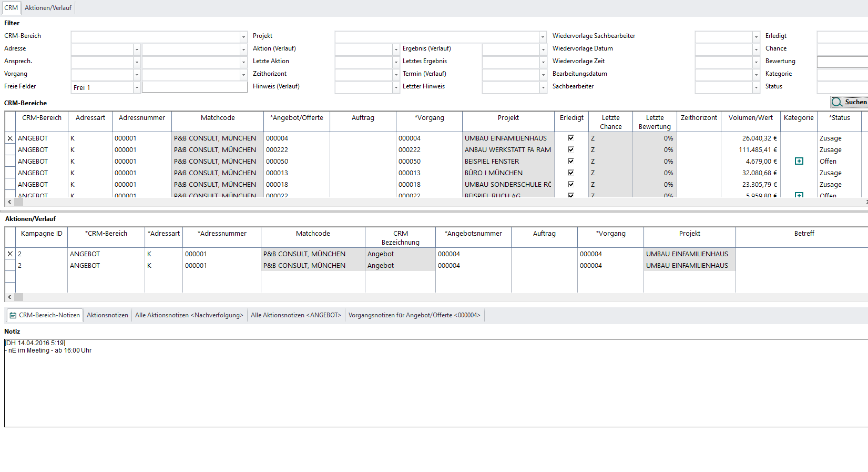
Task: Click the left scroll arrow under the CRM-Bereiche table
Action: click(x=9, y=202)
